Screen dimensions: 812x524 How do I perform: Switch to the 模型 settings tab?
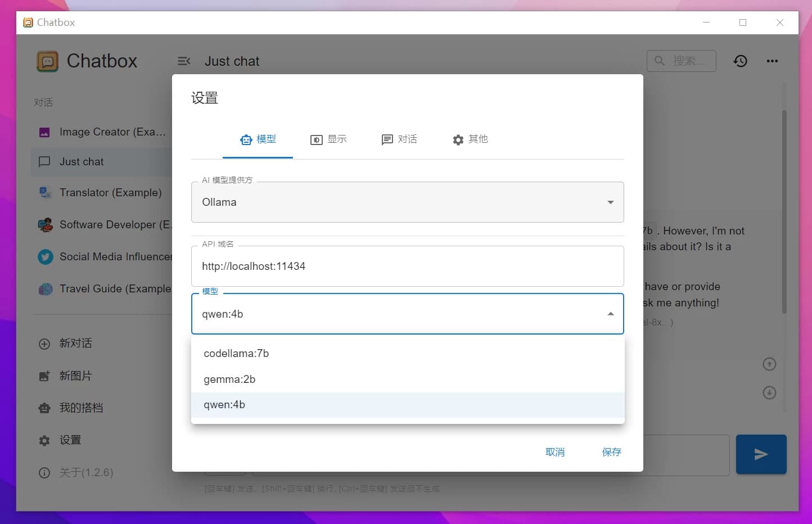[x=258, y=139]
